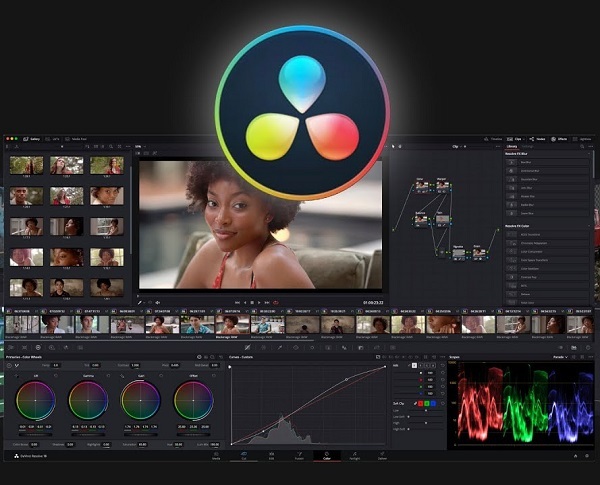Open the Tracker palette icon
The width and height of the screenshot is (600, 485).
coord(312,348)
